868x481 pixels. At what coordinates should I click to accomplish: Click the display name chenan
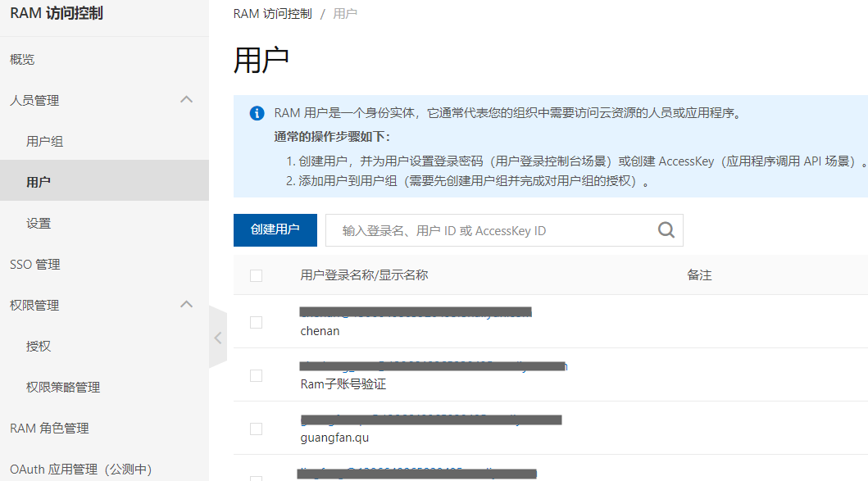(x=320, y=331)
